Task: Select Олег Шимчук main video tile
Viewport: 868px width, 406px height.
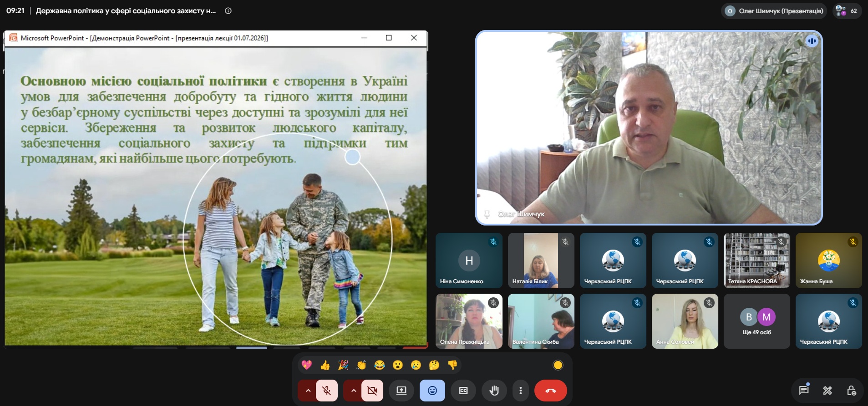Action: tap(649, 128)
